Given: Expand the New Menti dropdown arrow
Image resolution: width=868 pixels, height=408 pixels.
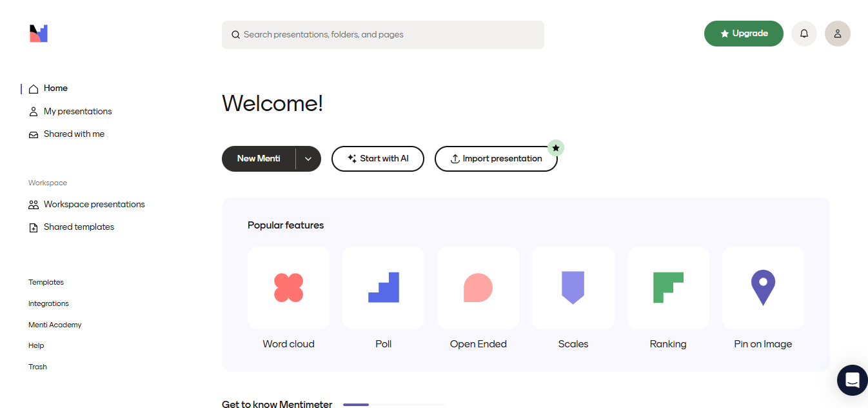Looking at the screenshot, I should (308, 159).
